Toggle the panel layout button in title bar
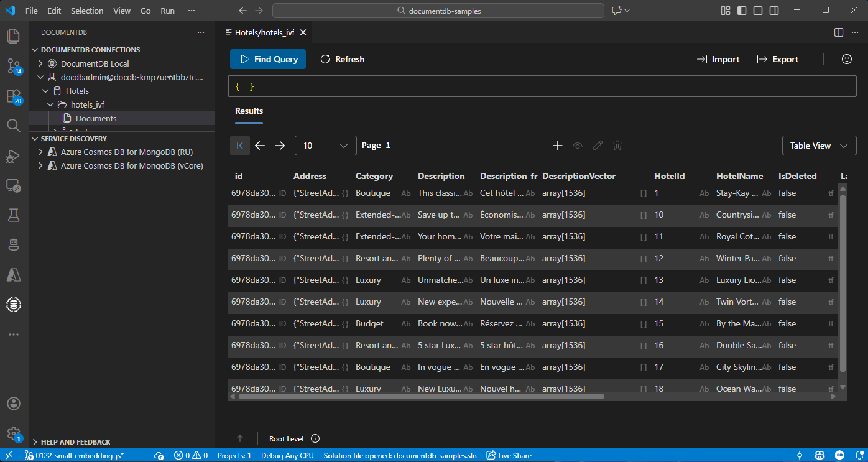The height and width of the screenshot is (462, 868). pos(758,11)
